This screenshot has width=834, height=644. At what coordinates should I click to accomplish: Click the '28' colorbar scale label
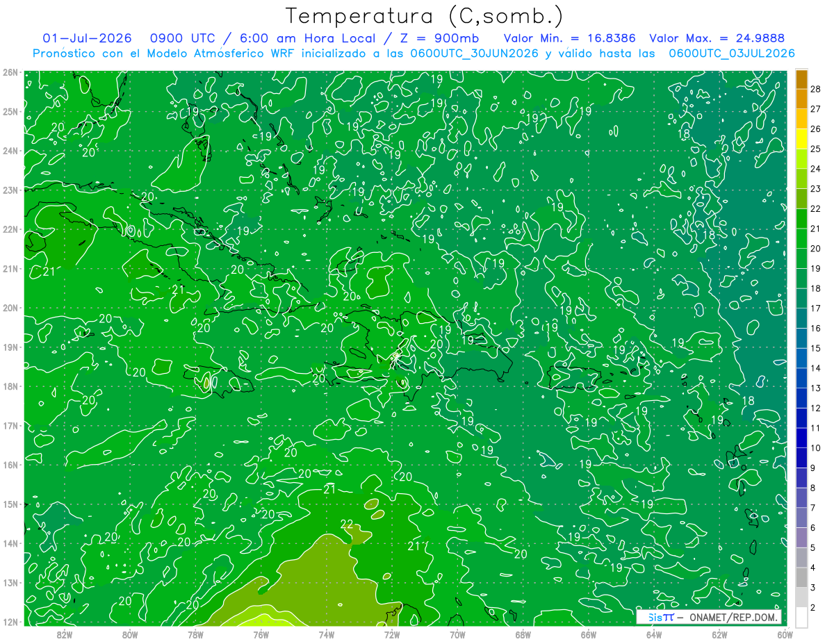(816, 89)
